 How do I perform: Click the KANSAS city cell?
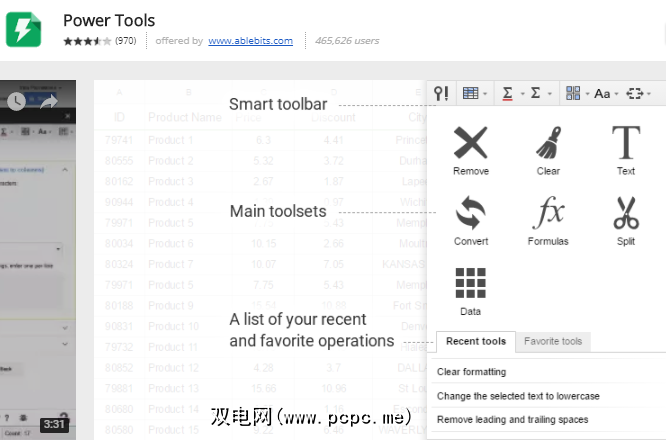coord(404,264)
